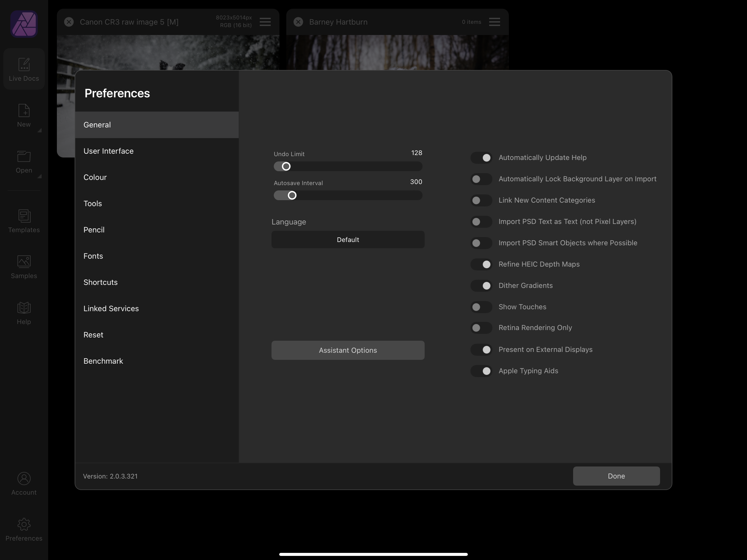The image size is (747, 560).
Task: Click the New document icon
Action: coord(24,110)
